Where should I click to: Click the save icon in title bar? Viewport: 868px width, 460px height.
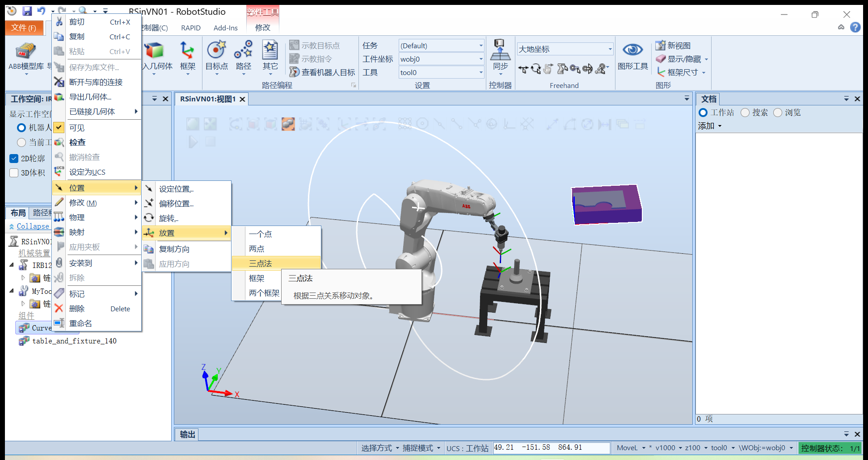[x=27, y=11]
